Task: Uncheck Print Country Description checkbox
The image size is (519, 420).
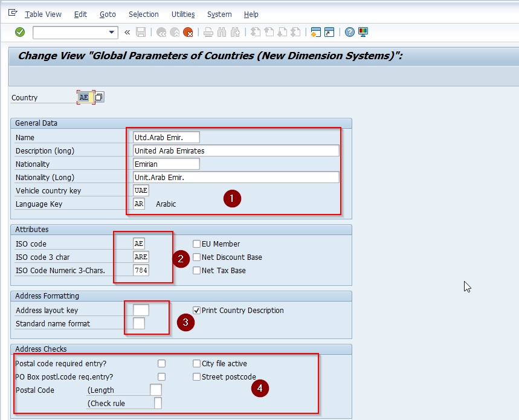Action: [x=197, y=311]
